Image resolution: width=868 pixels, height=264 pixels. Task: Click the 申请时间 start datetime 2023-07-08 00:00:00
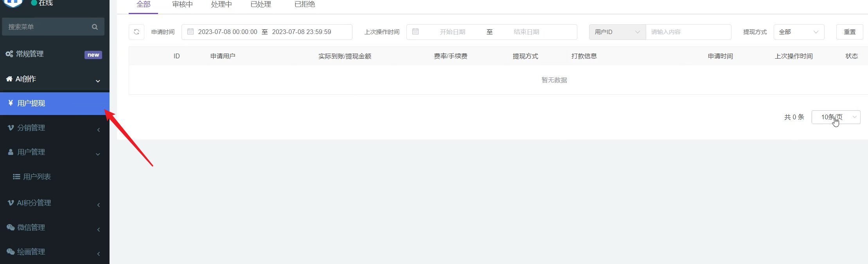pyautogui.click(x=228, y=32)
